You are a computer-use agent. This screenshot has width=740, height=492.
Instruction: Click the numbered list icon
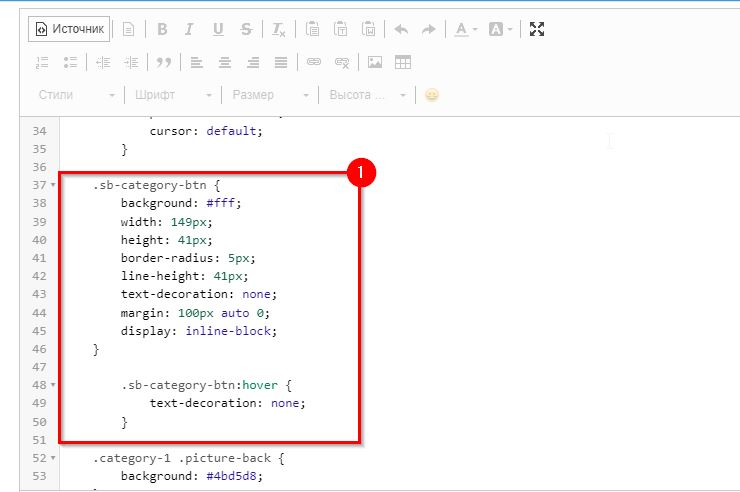click(42, 62)
